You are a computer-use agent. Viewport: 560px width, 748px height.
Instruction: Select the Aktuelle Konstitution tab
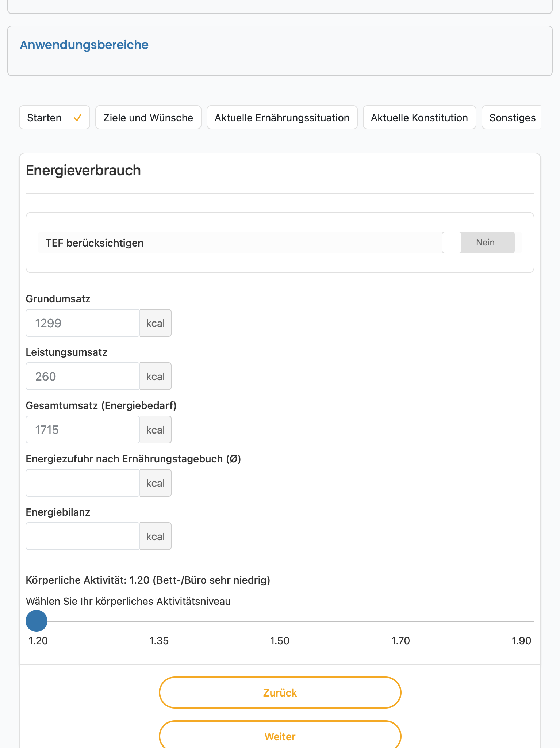click(x=419, y=118)
